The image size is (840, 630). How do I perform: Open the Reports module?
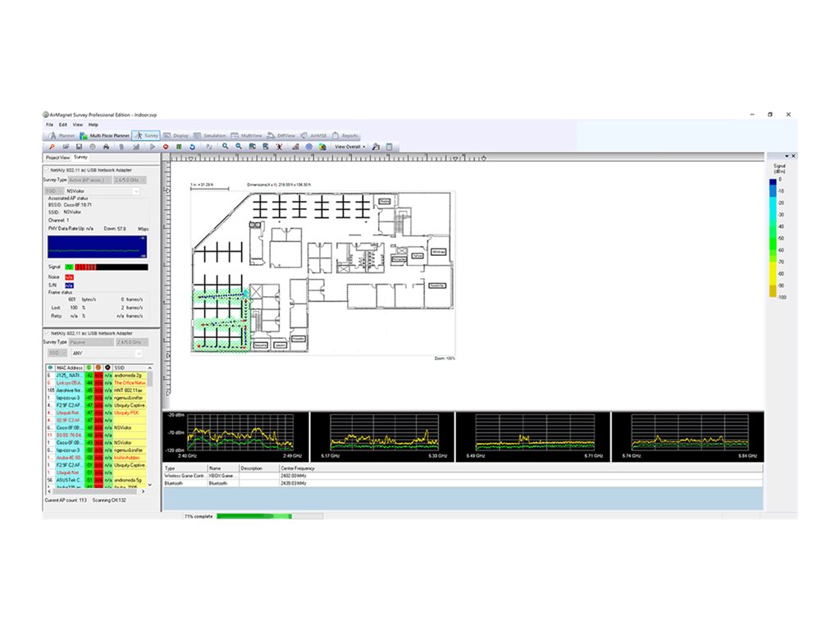pos(345,136)
